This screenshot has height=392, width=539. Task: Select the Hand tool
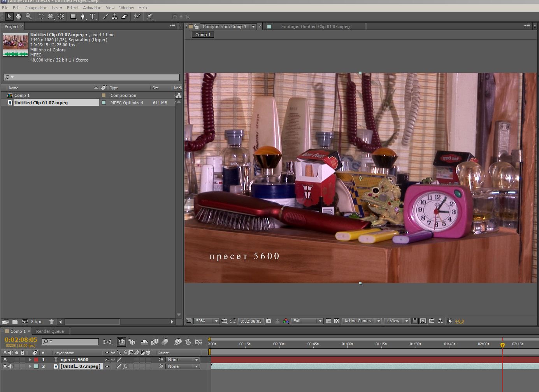[18, 16]
